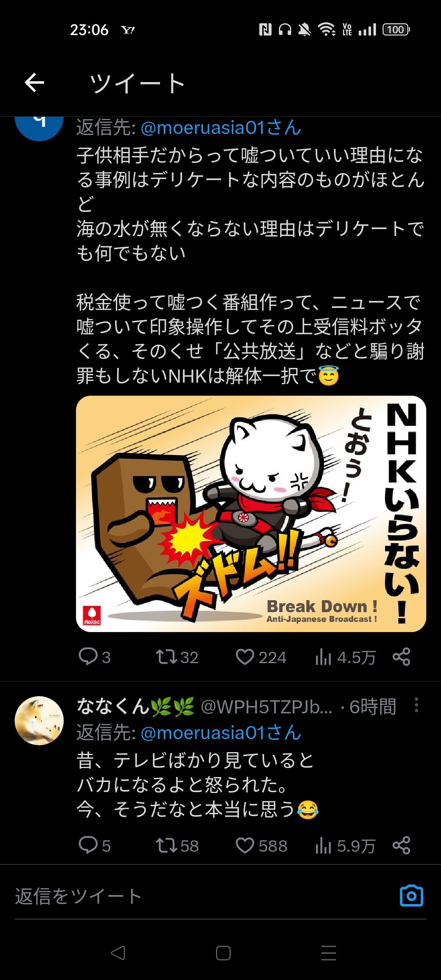441x980 pixels.
Task: Open the @moeruasia01 mention in first reply
Action: pyautogui.click(x=221, y=128)
